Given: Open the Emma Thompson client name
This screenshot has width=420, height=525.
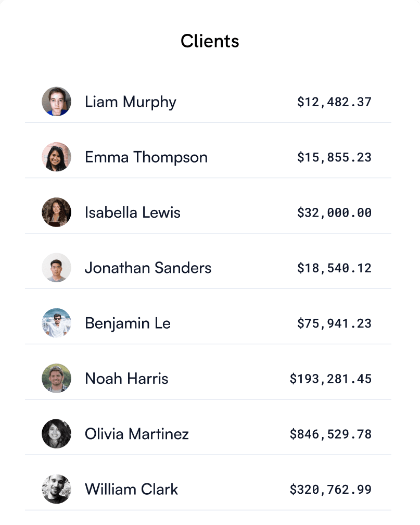Looking at the screenshot, I should tap(146, 157).
